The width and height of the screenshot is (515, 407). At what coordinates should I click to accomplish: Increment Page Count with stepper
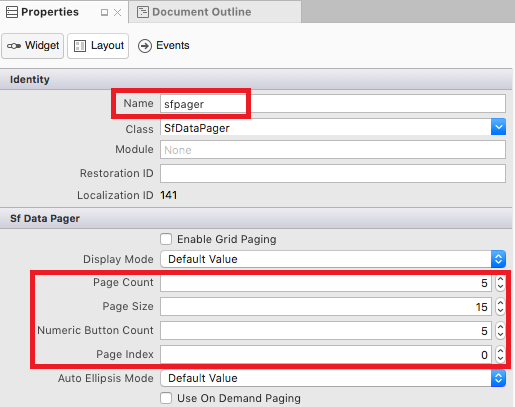click(500, 279)
